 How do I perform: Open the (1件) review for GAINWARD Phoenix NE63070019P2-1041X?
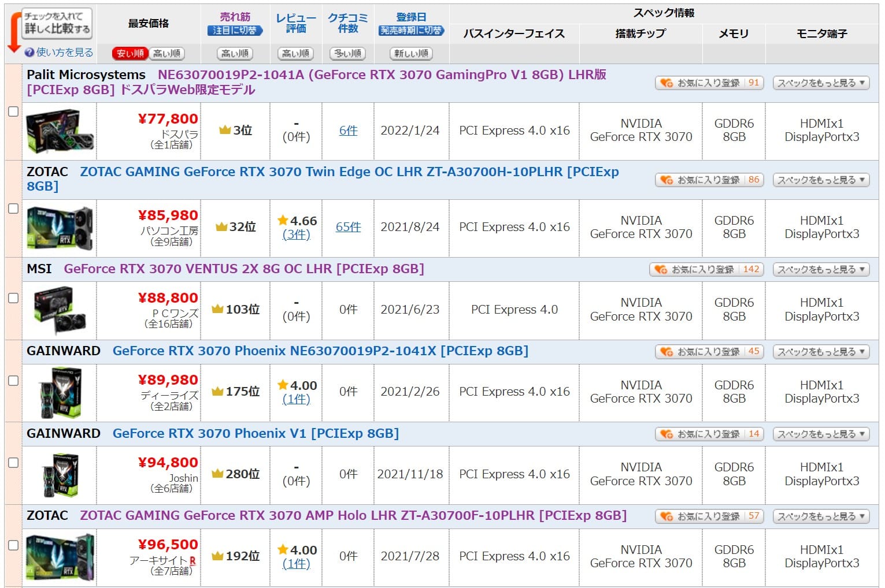pos(296,399)
